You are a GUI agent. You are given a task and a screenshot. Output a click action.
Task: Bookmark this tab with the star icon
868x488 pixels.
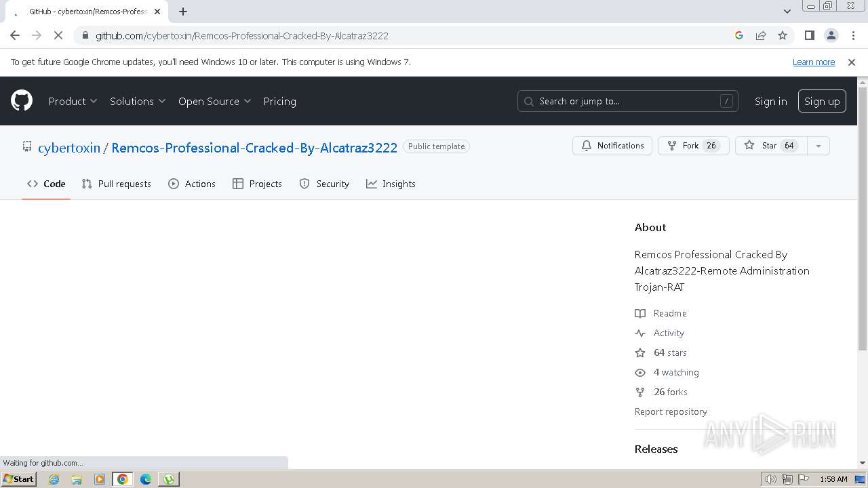click(x=783, y=35)
